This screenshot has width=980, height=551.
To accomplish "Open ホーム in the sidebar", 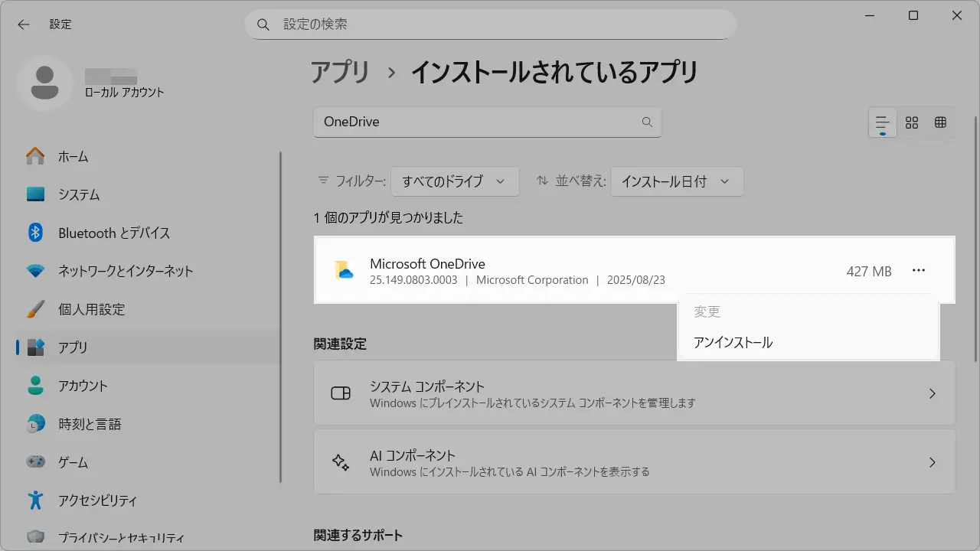I will pyautogui.click(x=148, y=156).
